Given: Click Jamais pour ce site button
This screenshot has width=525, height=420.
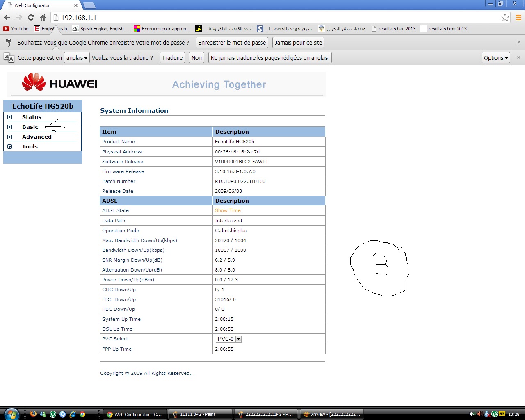Looking at the screenshot, I should pos(298,43).
